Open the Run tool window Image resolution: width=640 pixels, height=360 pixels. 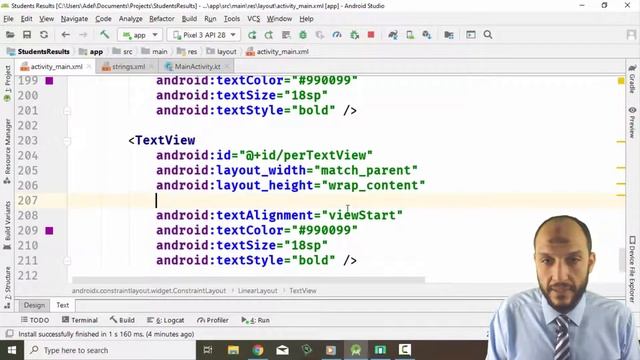pyautogui.click(x=256, y=320)
